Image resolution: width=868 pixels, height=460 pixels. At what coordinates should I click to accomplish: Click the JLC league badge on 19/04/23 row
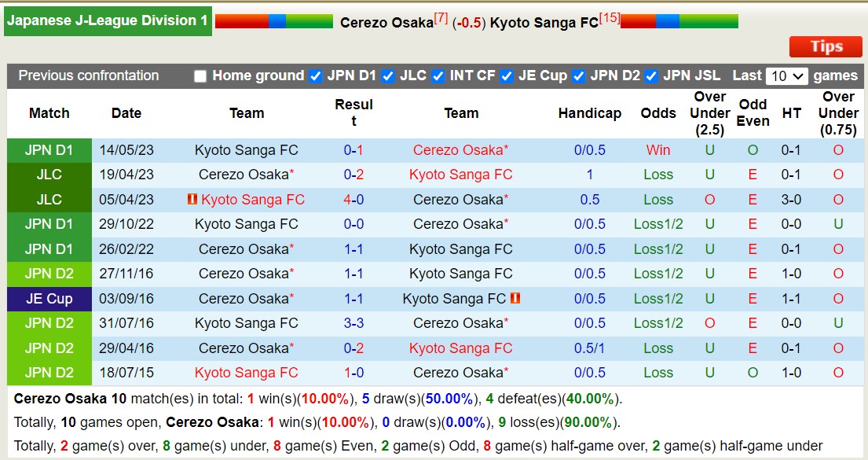pyautogui.click(x=49, y=175)
